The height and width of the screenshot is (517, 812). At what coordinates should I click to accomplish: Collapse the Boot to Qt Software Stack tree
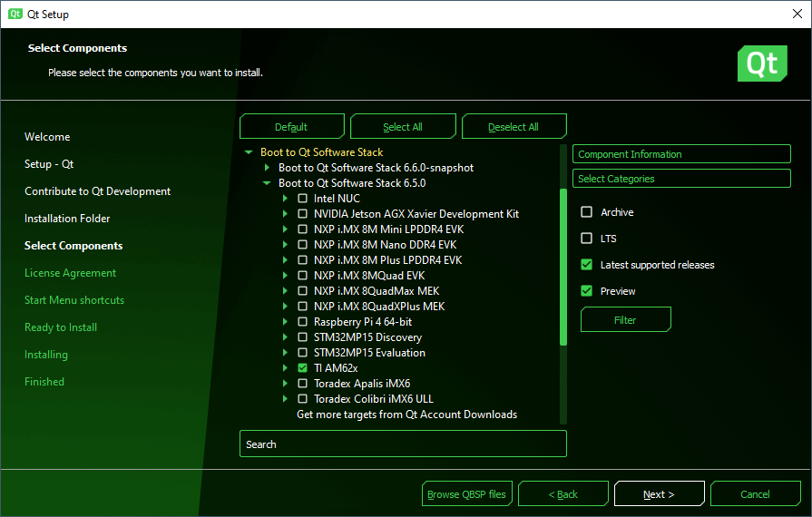[249, 152]
